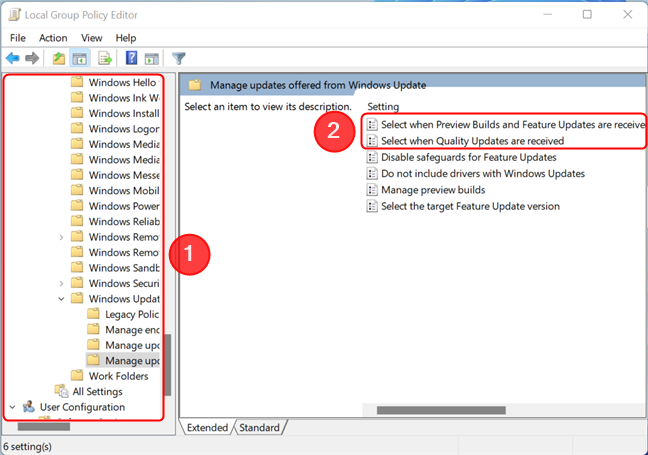Toggle Show/Hide Action Pane icon

tap(152, 58)
